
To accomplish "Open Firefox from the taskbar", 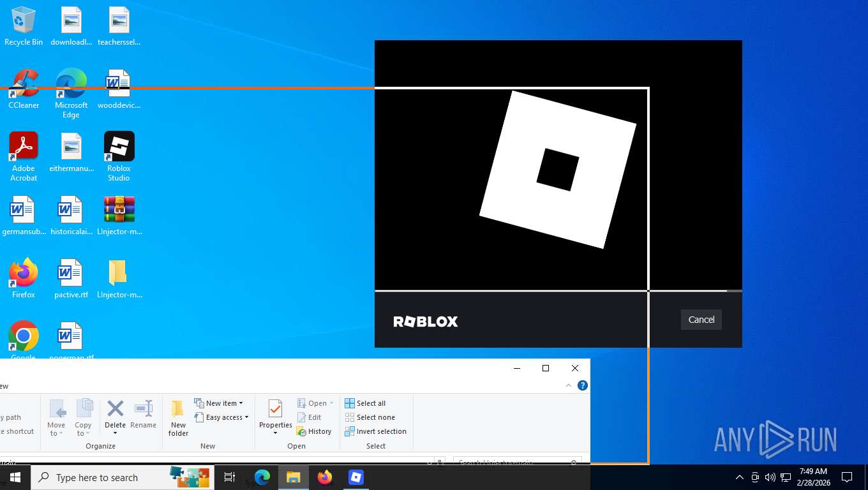I will (325, 477).
